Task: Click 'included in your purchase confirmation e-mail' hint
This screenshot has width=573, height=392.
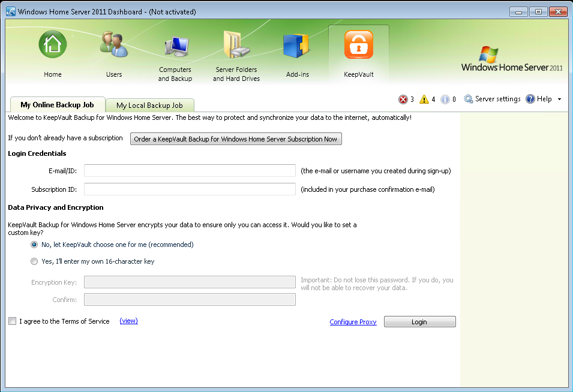Action: point(368,189)
